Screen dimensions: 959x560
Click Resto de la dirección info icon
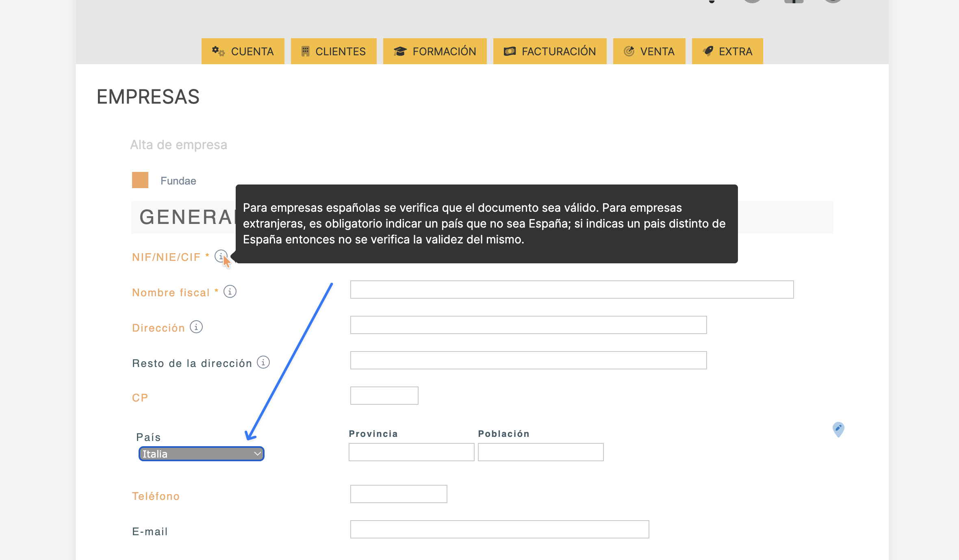(x=263, y=362)
